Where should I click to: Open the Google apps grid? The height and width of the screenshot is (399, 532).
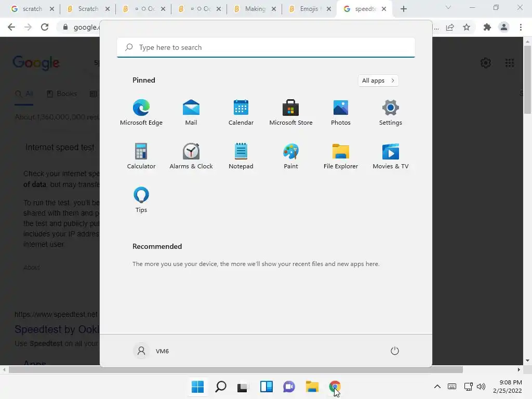click(509, 63)
